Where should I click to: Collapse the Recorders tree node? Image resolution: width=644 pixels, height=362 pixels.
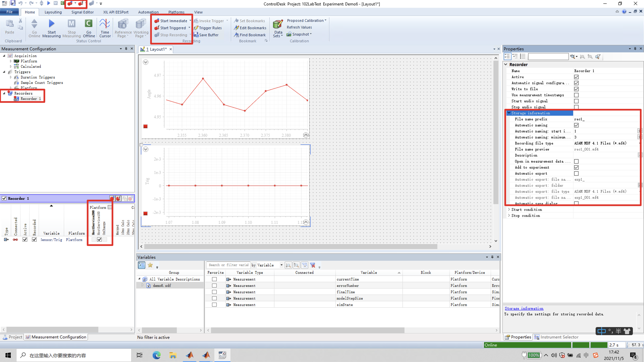(4, 93)
